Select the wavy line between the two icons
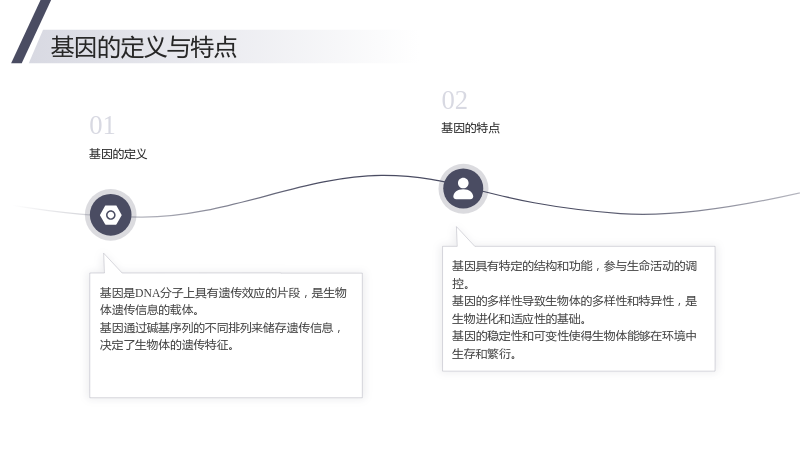The image size is (800, 450). 288,191
